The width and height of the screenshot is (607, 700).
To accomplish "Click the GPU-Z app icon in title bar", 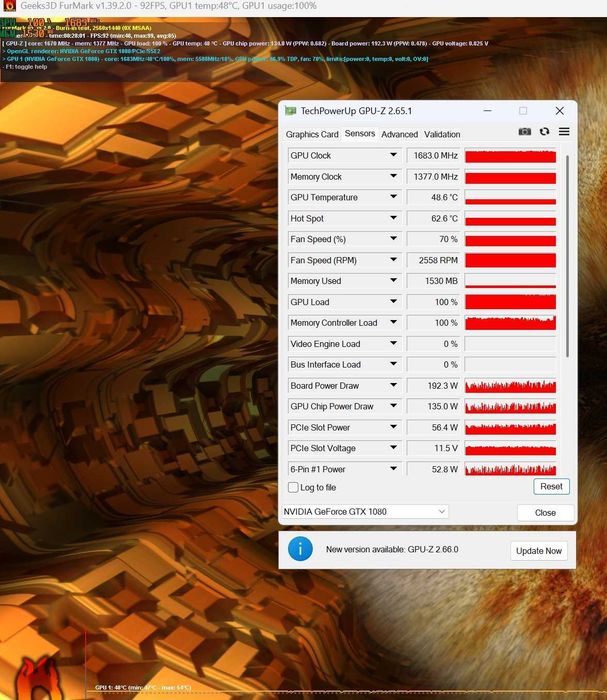I will pyautogui.click(x=291, y=111).
